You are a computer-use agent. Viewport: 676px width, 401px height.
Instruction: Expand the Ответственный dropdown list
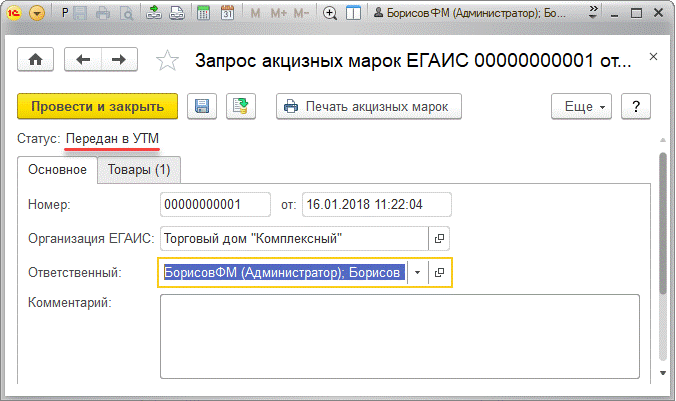[x=417, y=273]
